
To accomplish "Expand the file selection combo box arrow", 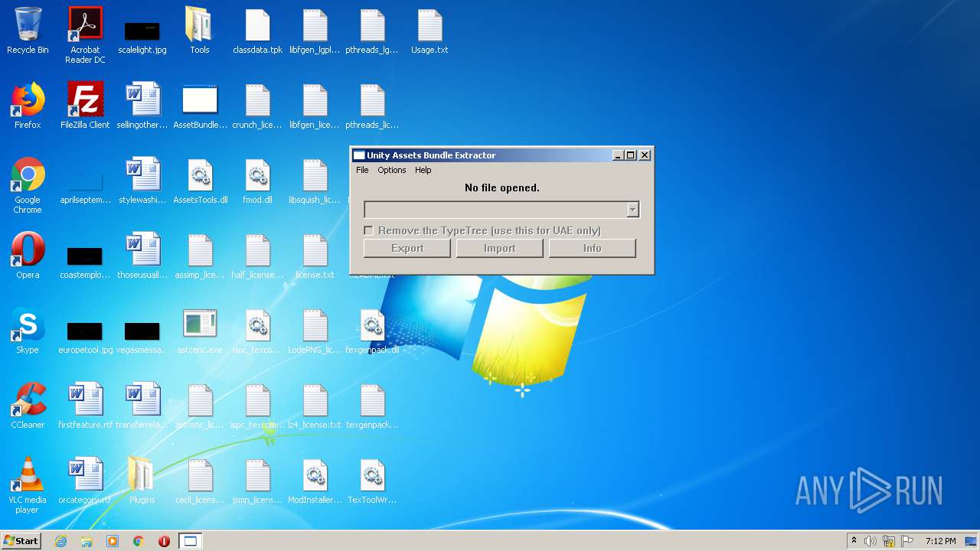I will click(x=632, y=210).
